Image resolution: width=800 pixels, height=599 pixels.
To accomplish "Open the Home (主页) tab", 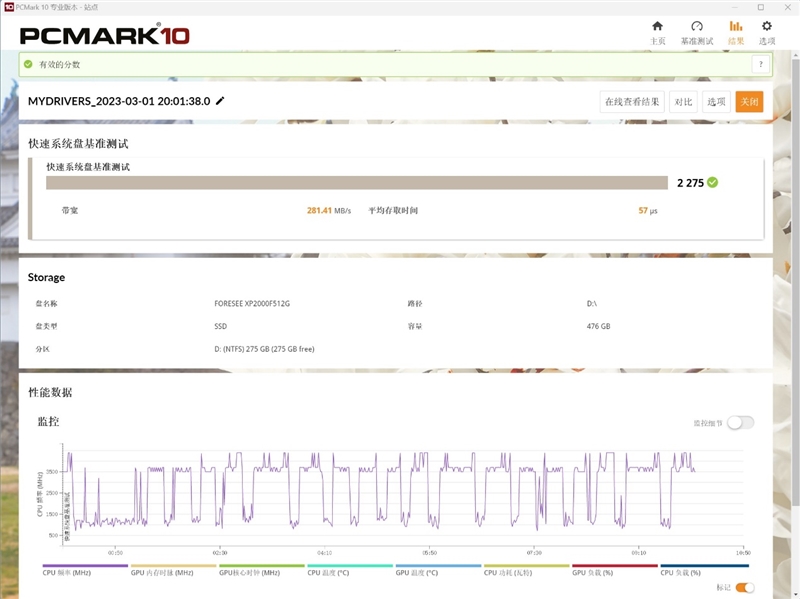I will tap(658, 33).
